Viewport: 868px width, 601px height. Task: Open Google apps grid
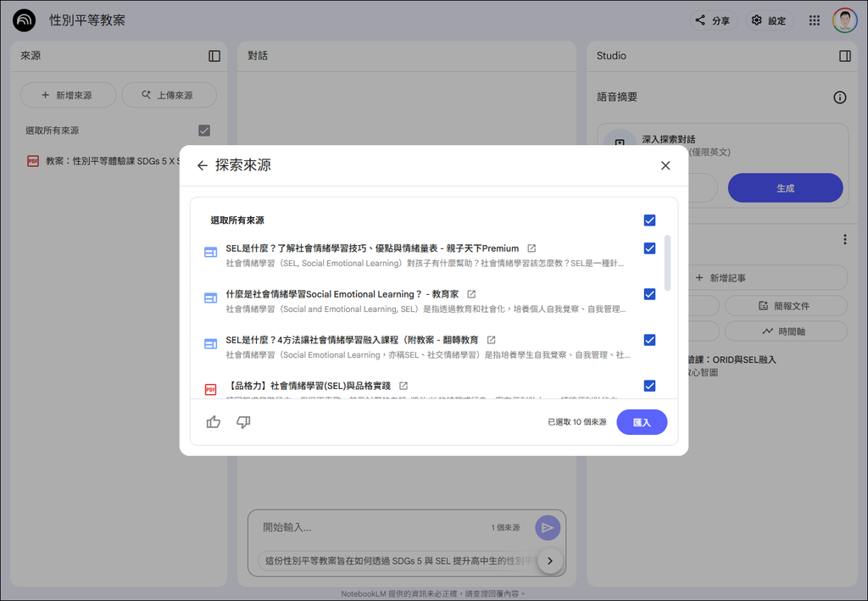(x=815, y=20)
